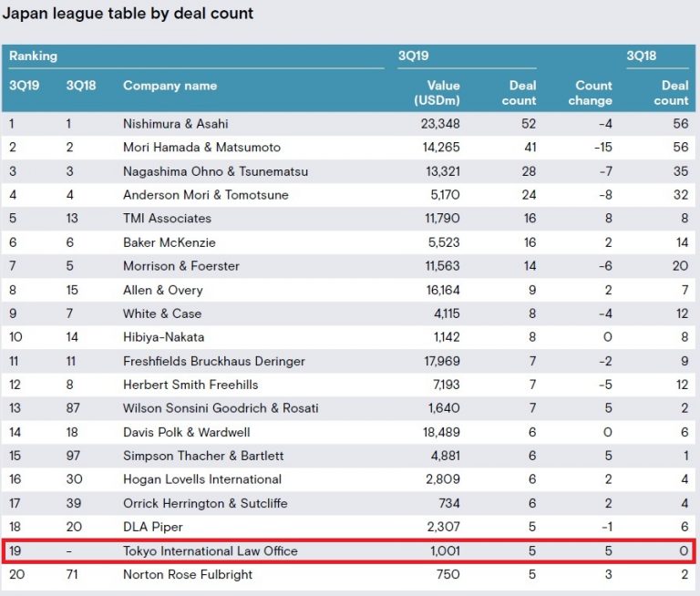Select value '750' for Norton Rose Fulbright
Screen dimensions: 700x596
point(448,574)
